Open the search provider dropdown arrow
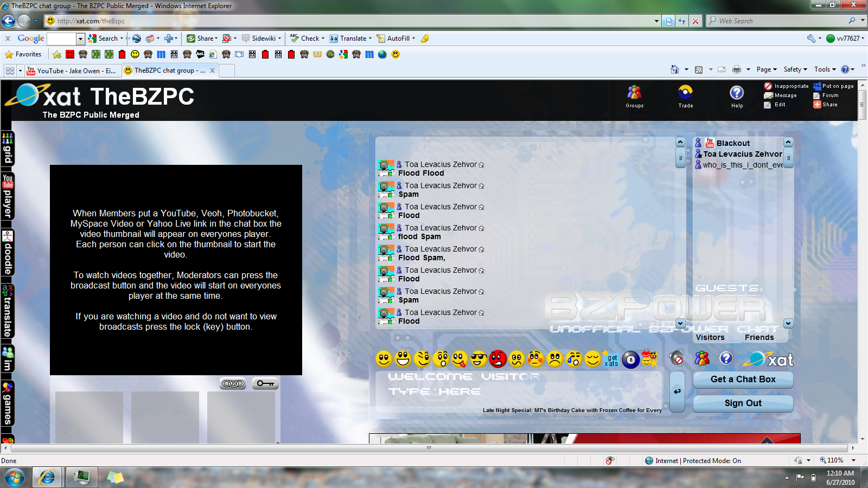 [863, 21]
